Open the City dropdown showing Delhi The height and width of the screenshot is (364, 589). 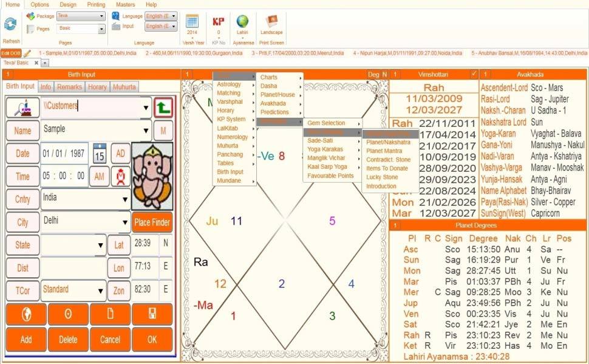(125, 222)
